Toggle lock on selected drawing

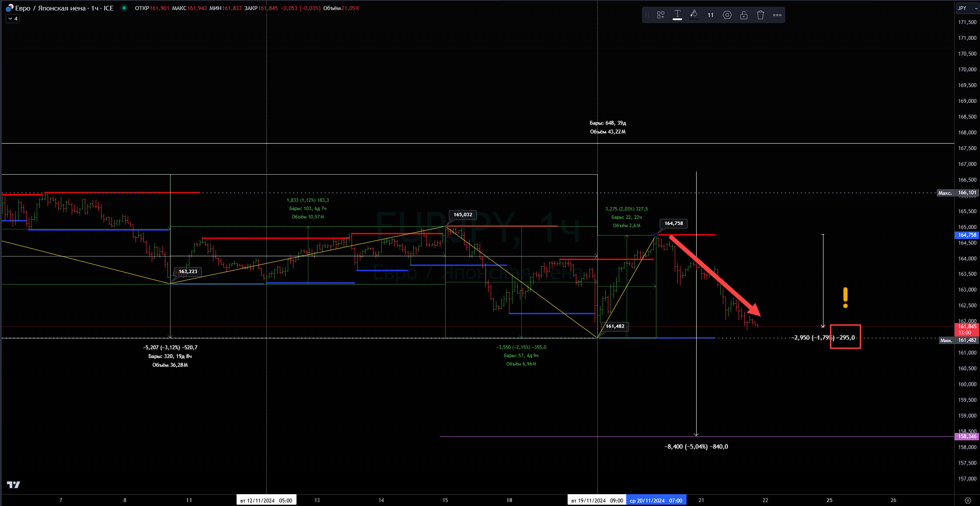pos(744,15)
